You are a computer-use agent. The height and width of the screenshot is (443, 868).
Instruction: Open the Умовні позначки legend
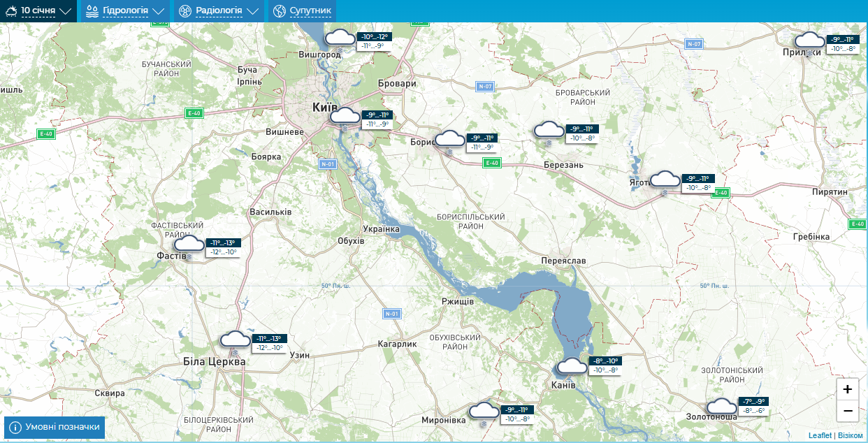tap(55, 427)
